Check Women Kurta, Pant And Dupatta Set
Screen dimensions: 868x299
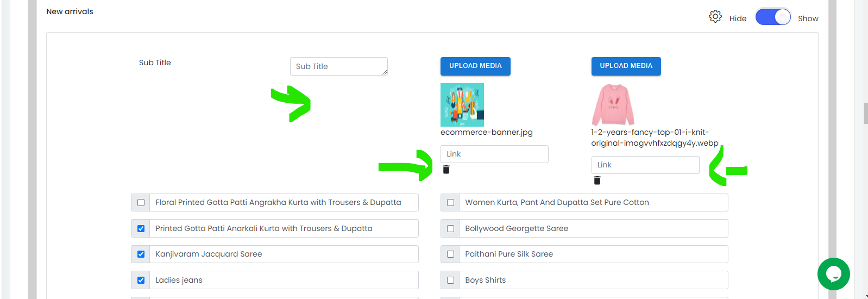point(450,202)
